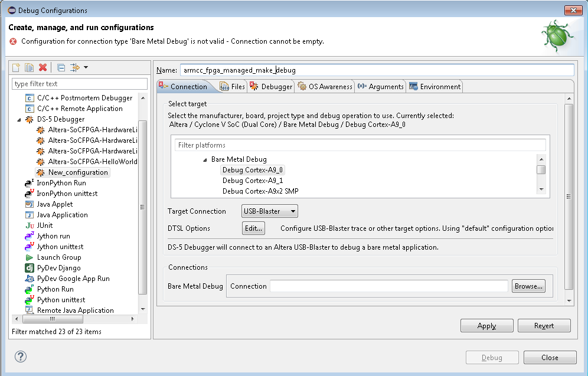The width and height of the screenshot is (588, 376).
Task: Click the Python unittest icon
Action: coord(30,300)
